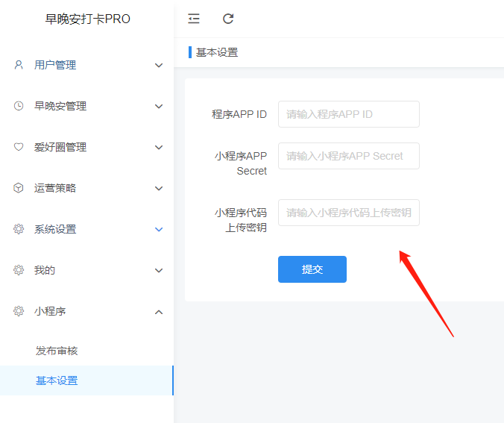504x423 pixels.
Task: Click the 程序APP ID field label
Action: click(239, 114)
